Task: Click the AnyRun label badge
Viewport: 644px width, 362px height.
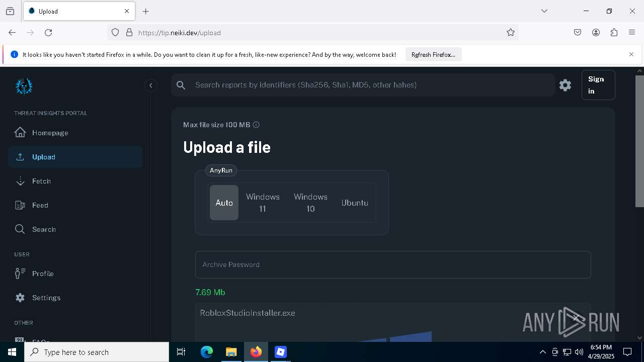Action: 221,170
